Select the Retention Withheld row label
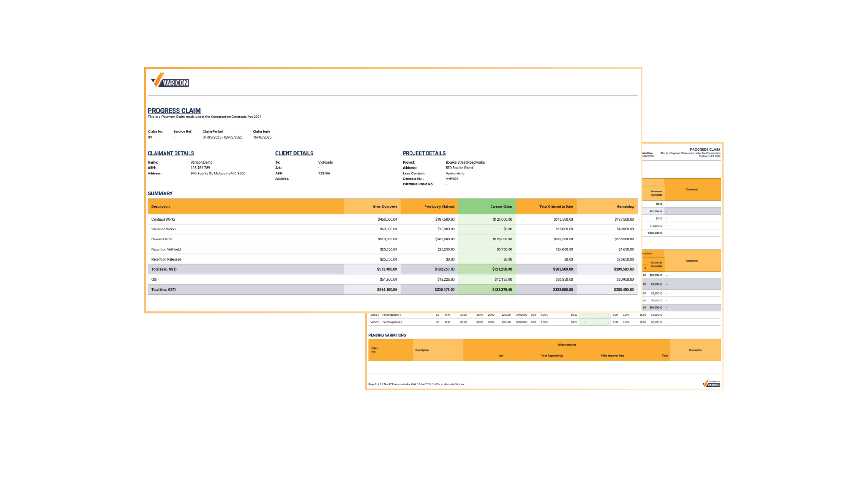This screenshot has height=488, width=868. [166, 249]
